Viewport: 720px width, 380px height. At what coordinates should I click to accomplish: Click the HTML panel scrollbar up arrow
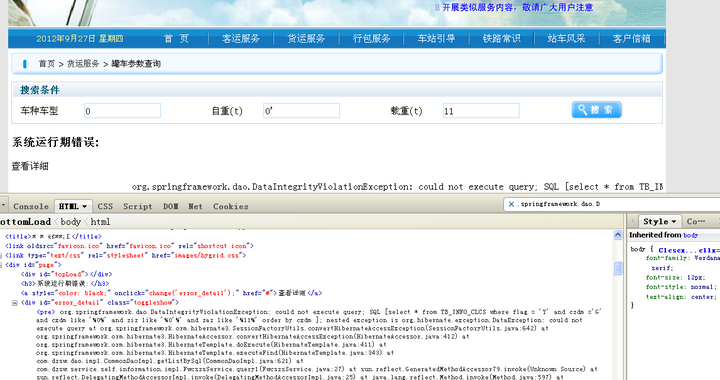(618, 235)
